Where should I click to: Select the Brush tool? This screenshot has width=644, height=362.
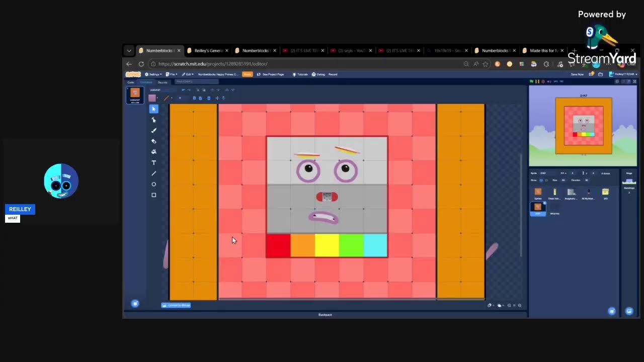click(154, 130)
